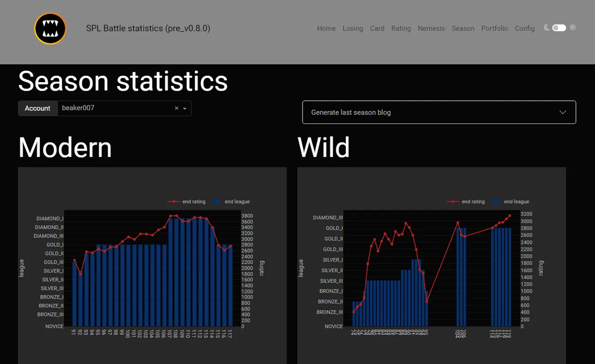Expand the Generate last season blog accordion
595x364 pixels.
pyautogui.click(x=439, y=112)
